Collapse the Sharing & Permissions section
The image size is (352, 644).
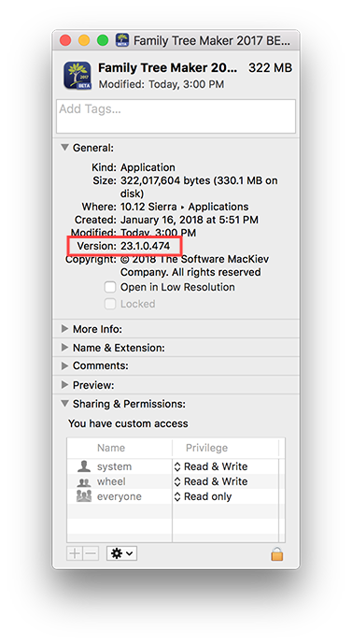[64, 404]
